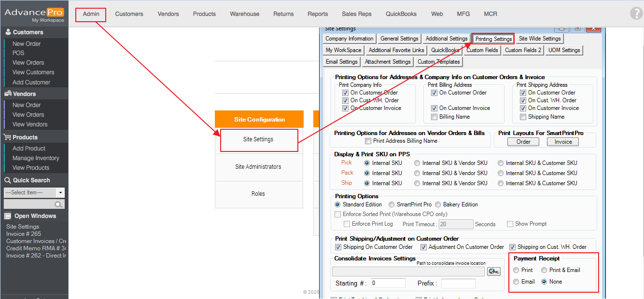Enable the Print Address Billing Name checkbox
The height and width of the screenshot is (299, 644).
tap(368, 141)
